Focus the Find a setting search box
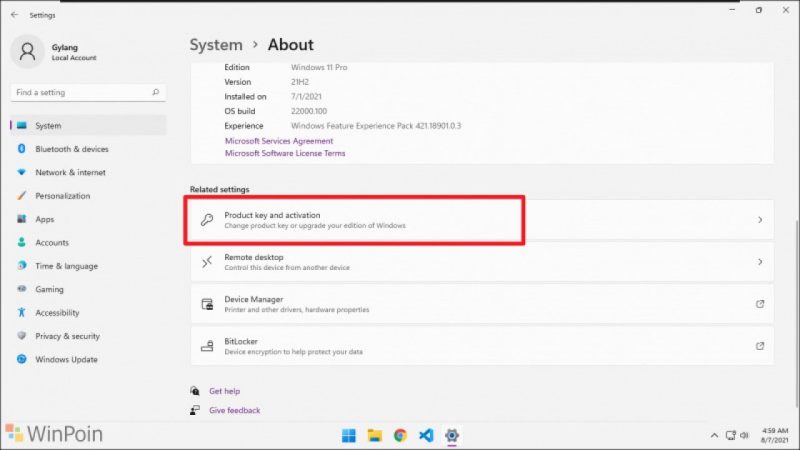 click(x=88, y=92)
